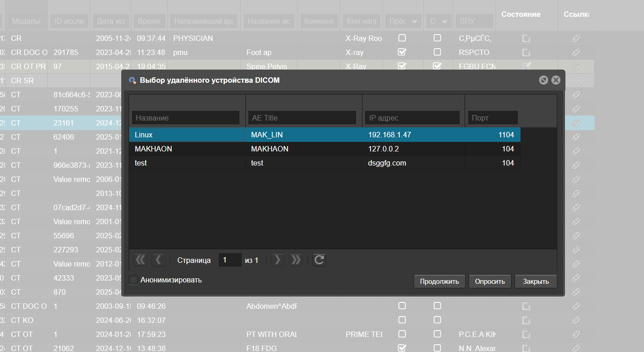Click the Название filter field in the dialog
This screenshot has width=644, height=352.
click(x=186, y=118)
